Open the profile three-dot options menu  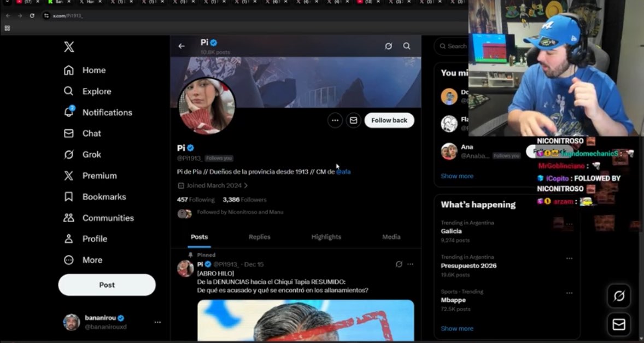coord(335,120)
